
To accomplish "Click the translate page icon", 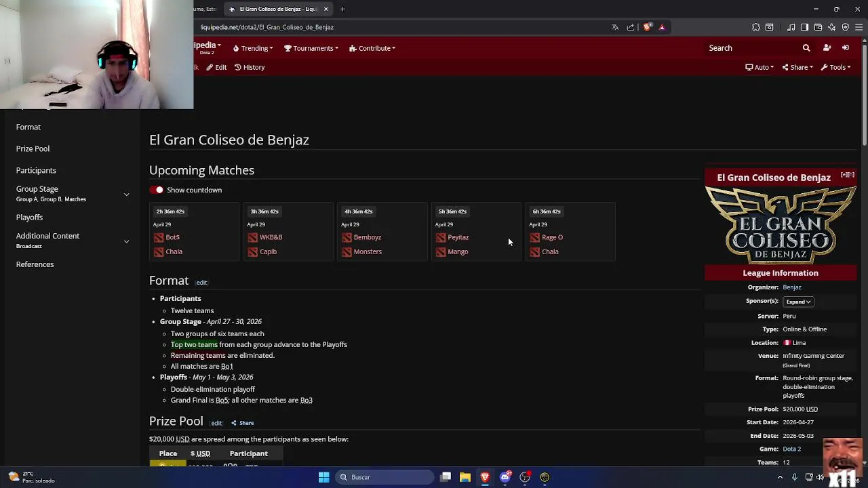I will click(615, 27).
